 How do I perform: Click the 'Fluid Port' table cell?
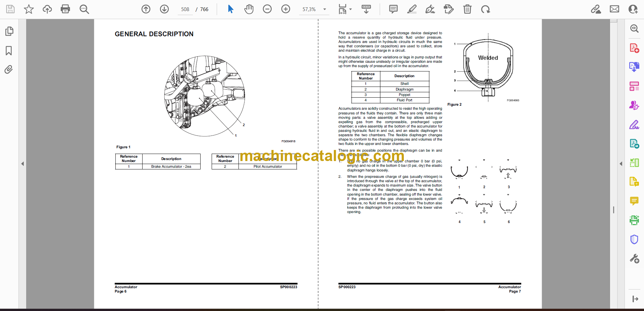click(405, 100)
